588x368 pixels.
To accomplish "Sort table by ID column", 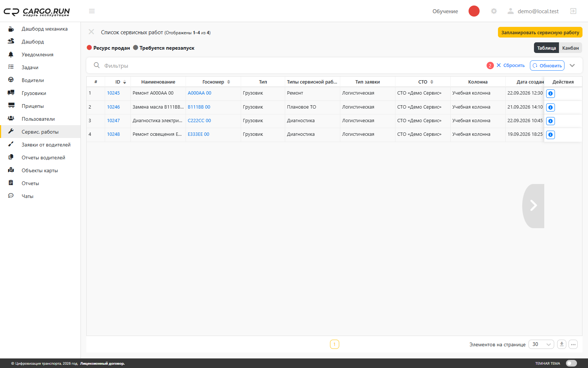I will tap(125, 82).
